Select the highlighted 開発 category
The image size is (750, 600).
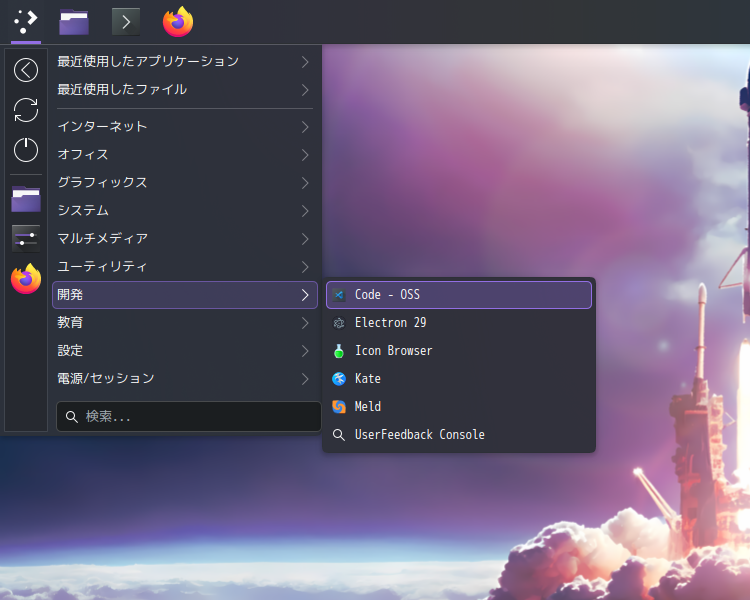click(x=185, y=295)
